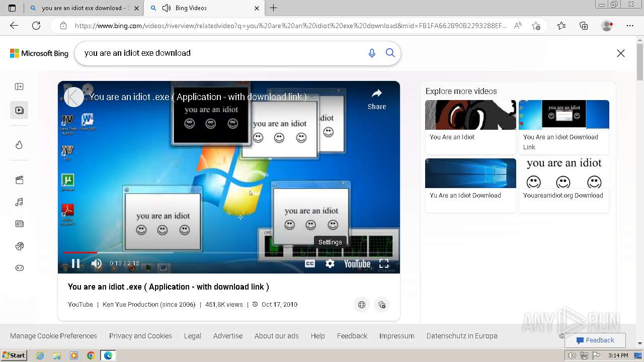The width and height of the screenshot is (644, 362).
Task: Click the taskbar clock 3:14 PM
Action: click(618, 355)
